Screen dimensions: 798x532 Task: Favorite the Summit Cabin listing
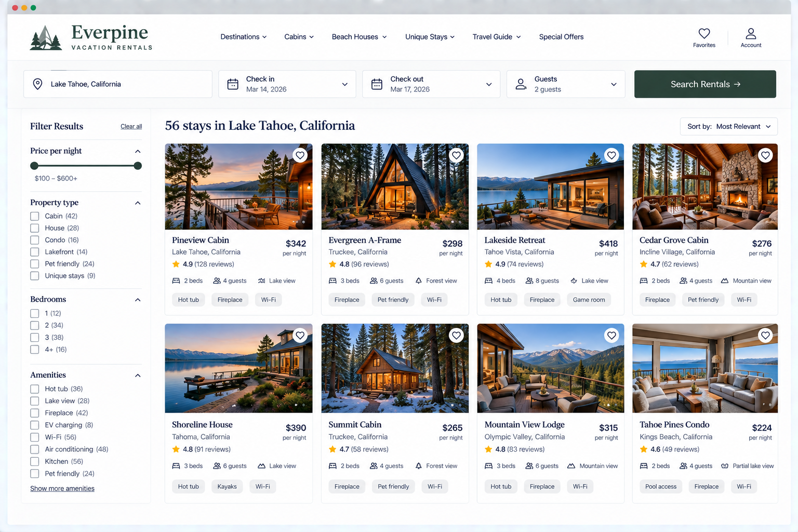(456, 336)
